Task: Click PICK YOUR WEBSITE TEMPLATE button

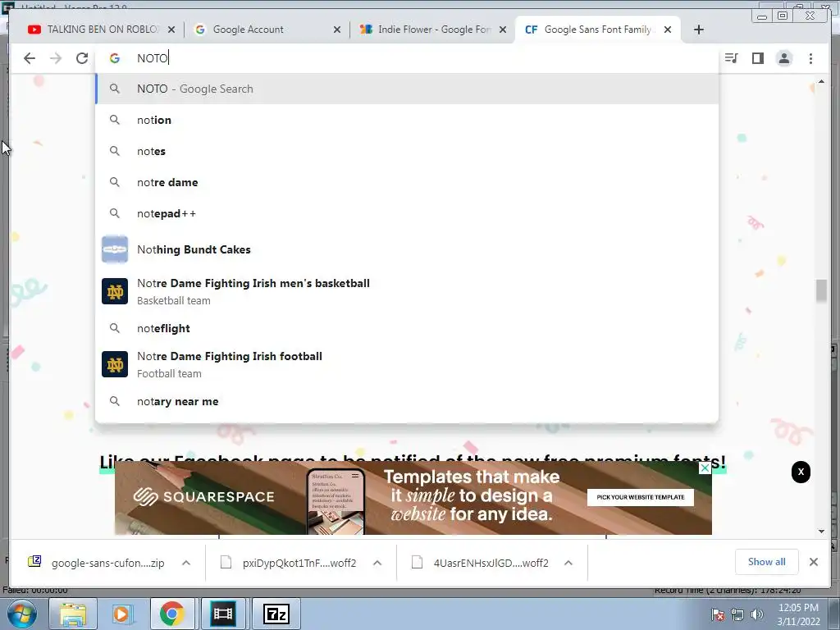Action: (640, 497)
